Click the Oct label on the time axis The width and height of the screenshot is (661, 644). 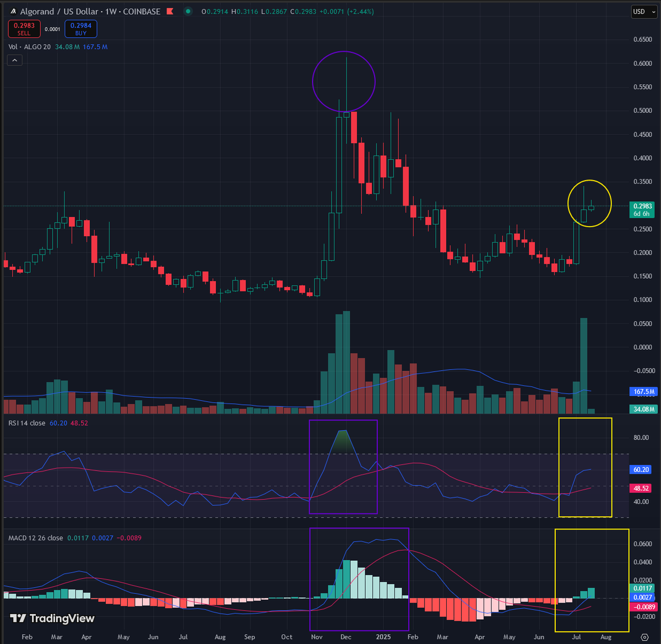[286, 637]
